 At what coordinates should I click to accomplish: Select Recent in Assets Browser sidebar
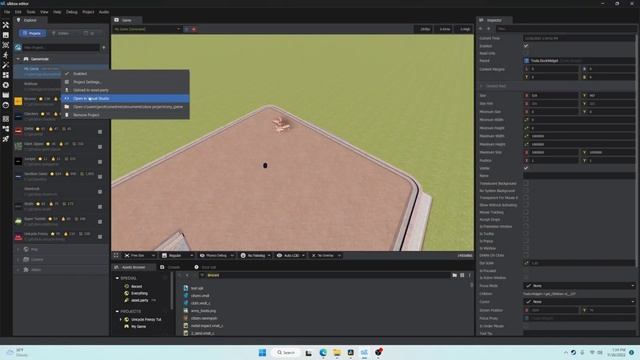(136, 287)
